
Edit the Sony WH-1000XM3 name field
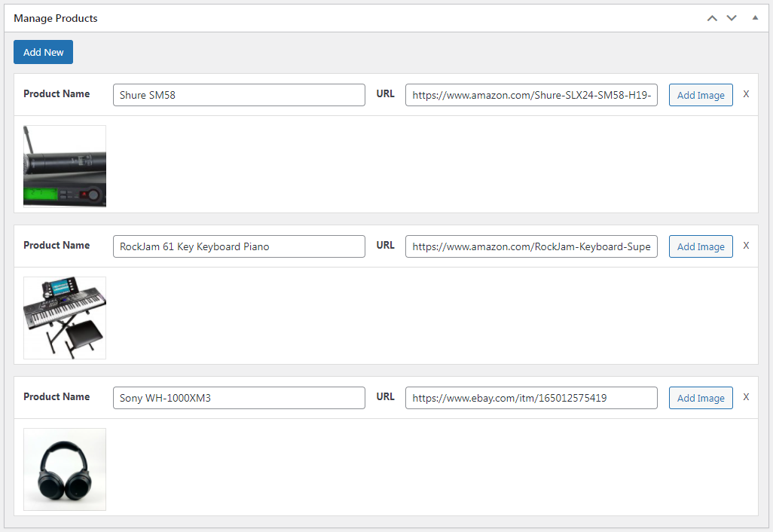point(239,398)
